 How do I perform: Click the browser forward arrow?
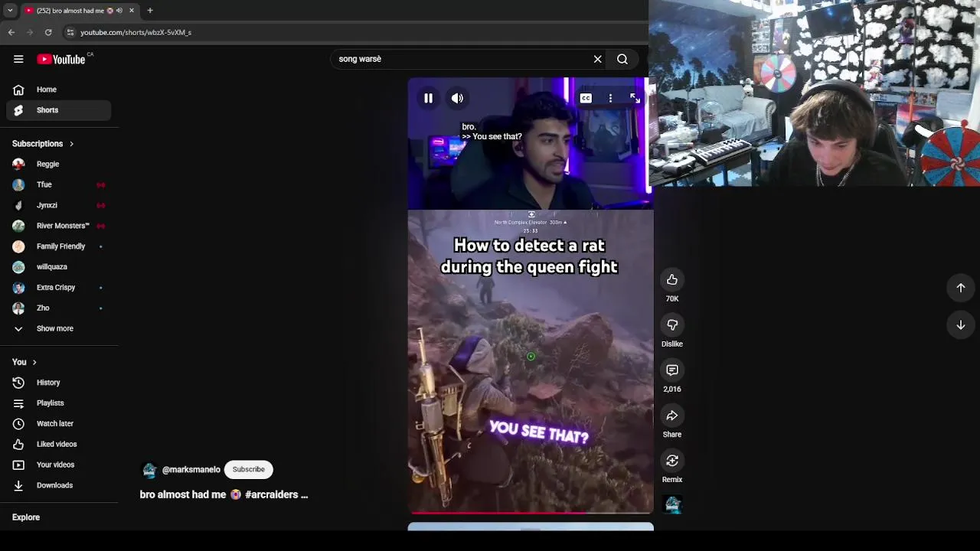tap(30, 32)
